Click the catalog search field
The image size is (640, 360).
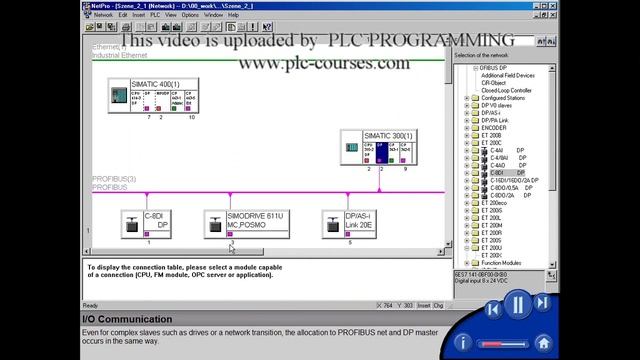point(494,41)
